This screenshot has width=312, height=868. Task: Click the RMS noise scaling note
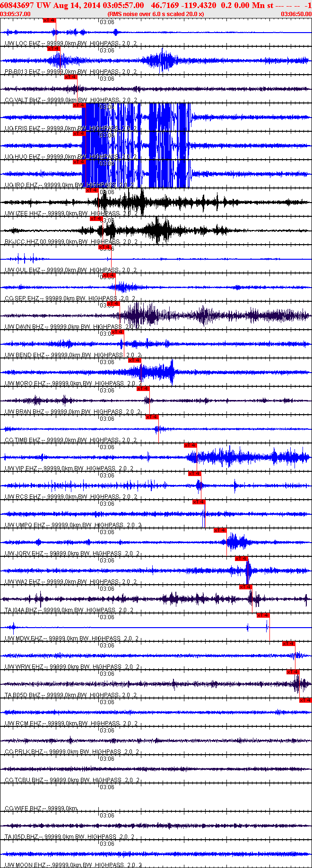pyautogui.click(x=156, y=14)
